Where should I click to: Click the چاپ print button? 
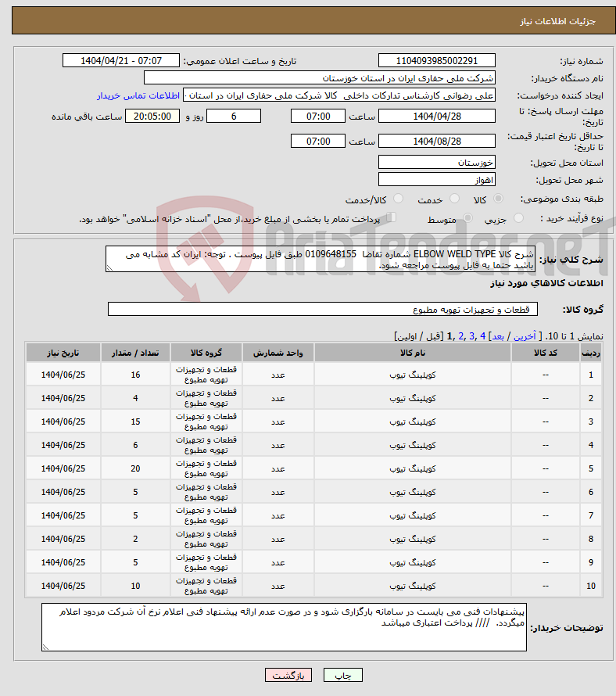343,675
